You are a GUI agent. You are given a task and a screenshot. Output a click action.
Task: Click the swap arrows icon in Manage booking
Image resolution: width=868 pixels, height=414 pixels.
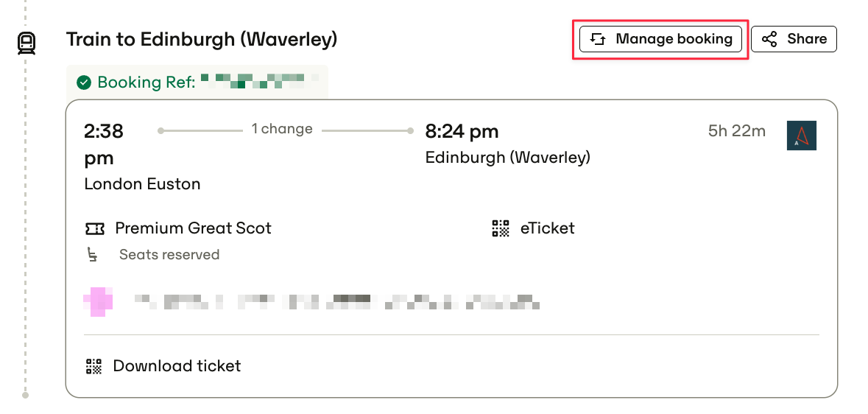point(598,39)
